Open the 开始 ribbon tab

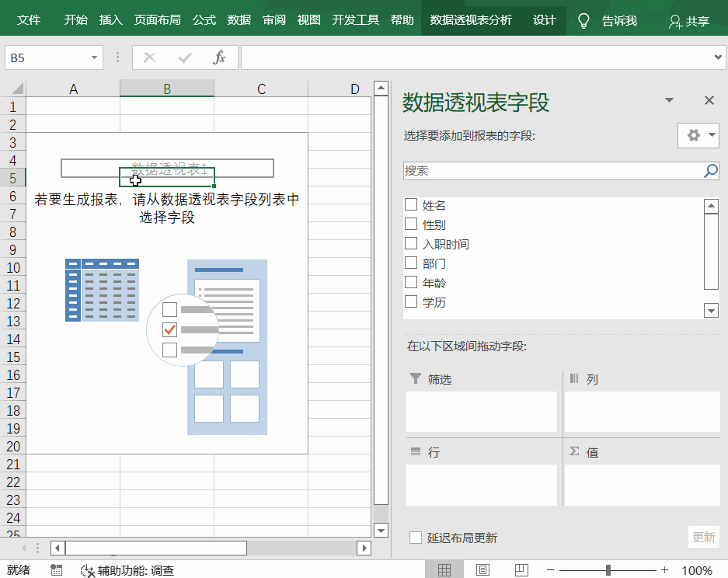point(75,20)
